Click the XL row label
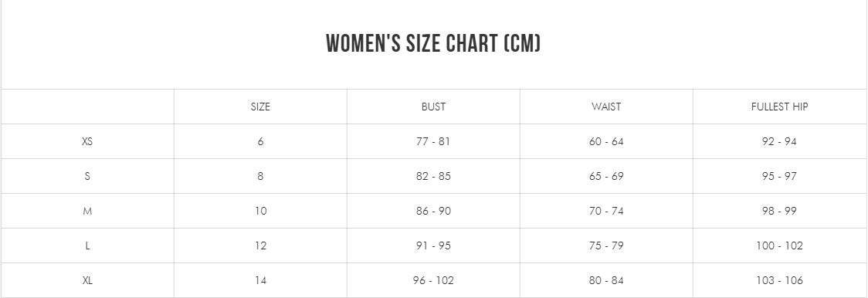868x298 pixels. tap(87, 281)
